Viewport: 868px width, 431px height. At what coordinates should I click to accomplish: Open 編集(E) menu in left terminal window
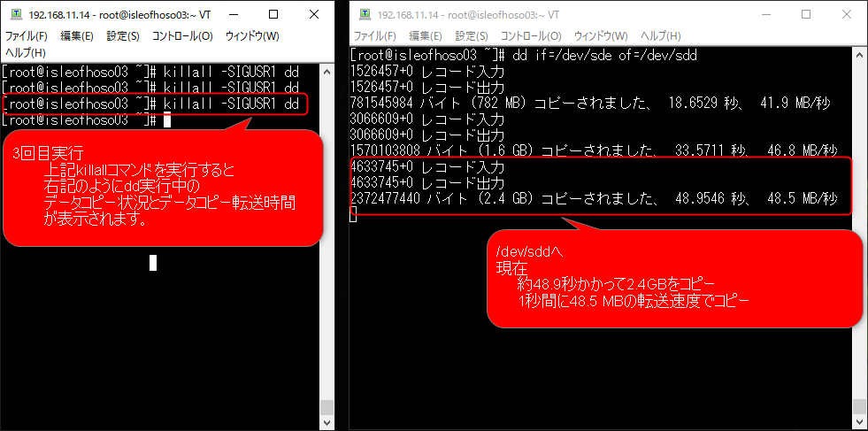click(x=77, y=36)
